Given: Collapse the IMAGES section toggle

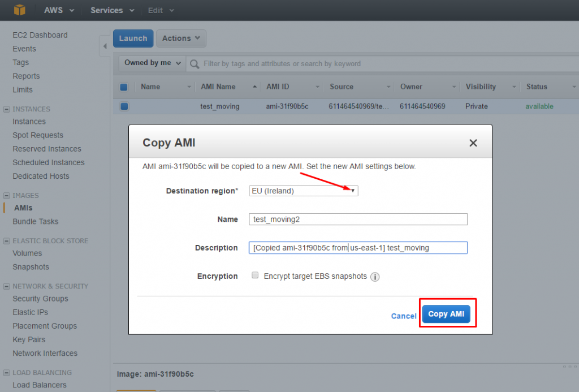Looking at the screenshot, I should pyautogui.click(x=6, y=196).
